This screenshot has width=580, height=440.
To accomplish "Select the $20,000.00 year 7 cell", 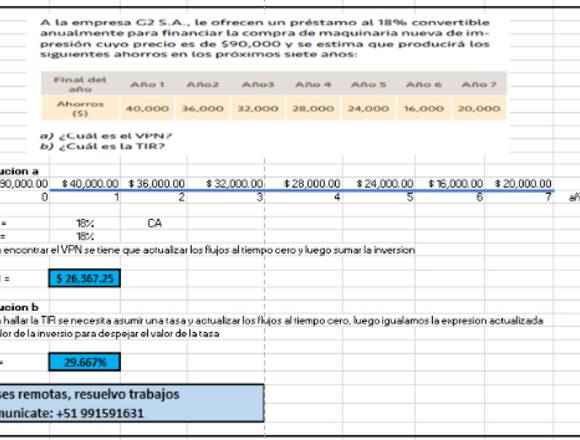I will (519, 183).
